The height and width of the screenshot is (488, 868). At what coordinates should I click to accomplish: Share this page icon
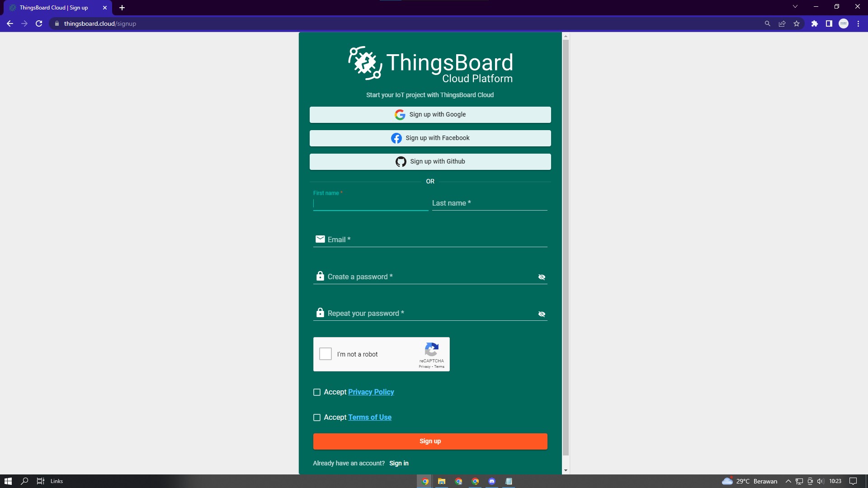coord(782,23)
